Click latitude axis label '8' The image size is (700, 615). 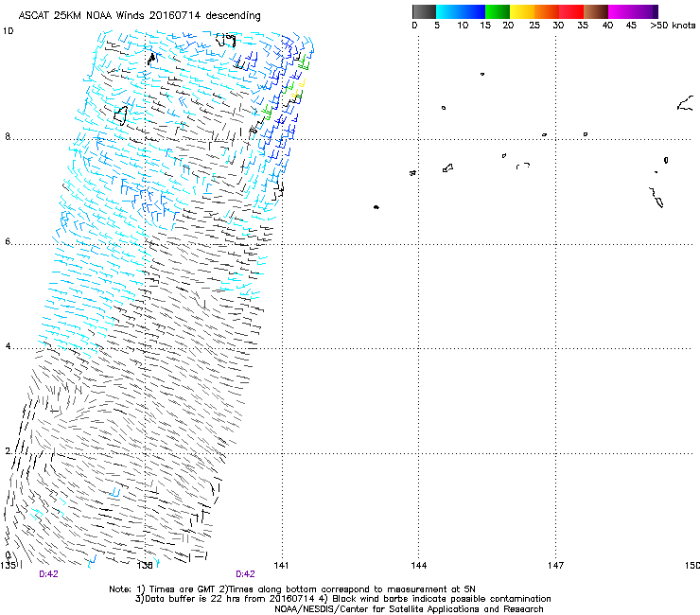8,136
